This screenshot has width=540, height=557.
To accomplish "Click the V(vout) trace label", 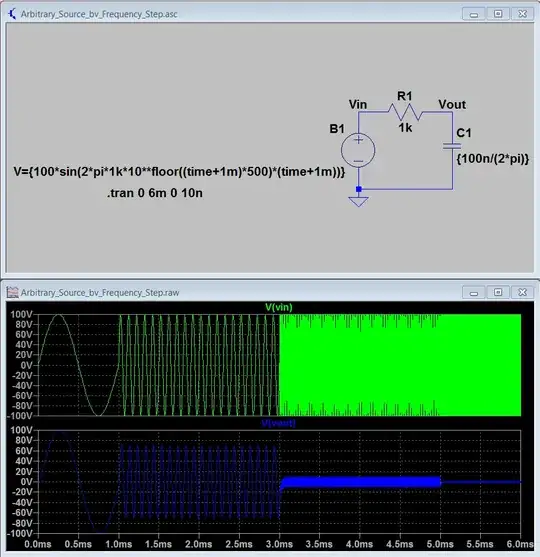I will (x=279, y=423).
